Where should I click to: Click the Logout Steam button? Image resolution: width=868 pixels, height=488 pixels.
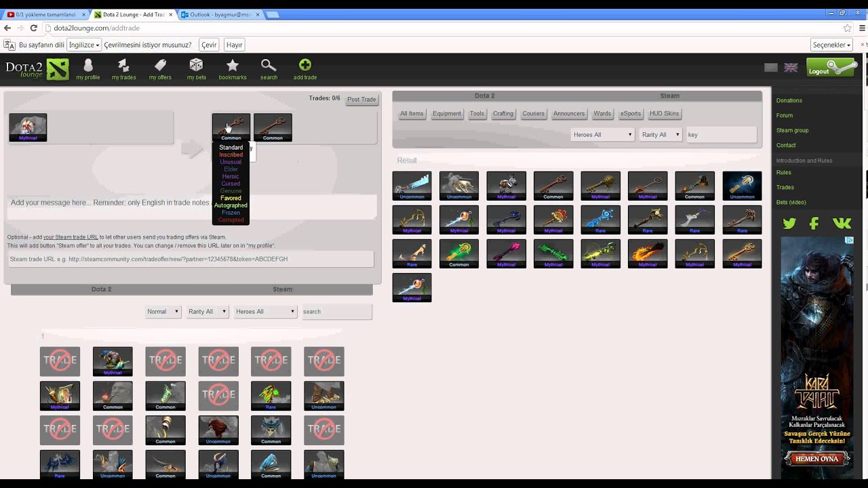[x=831, y=68]
